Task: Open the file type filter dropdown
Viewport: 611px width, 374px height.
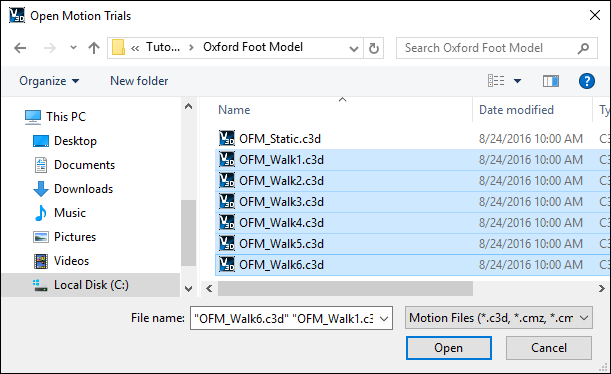Action: 499,318
